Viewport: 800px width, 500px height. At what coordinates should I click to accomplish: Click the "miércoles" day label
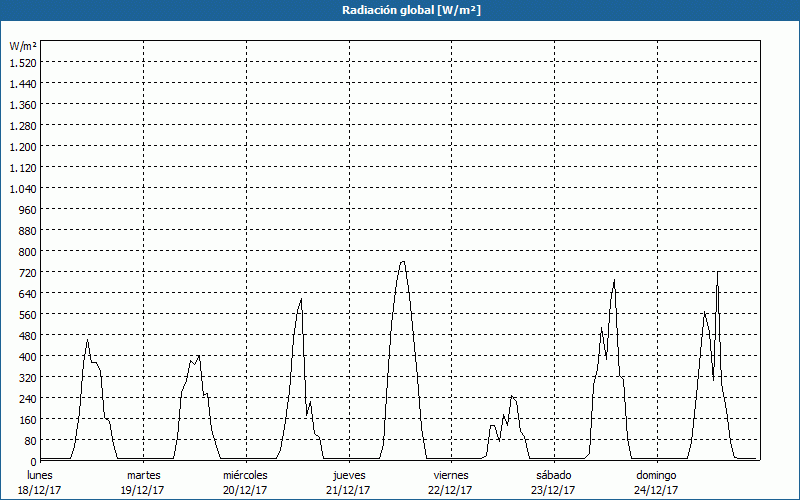pos(245,475)
